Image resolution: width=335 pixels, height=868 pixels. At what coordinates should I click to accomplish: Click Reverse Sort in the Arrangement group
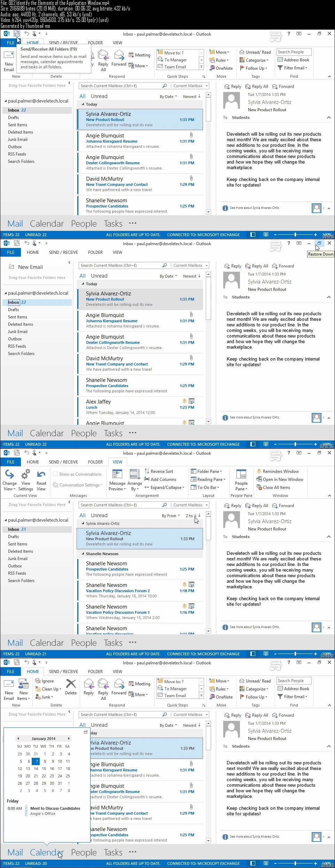tap(158, 471)
